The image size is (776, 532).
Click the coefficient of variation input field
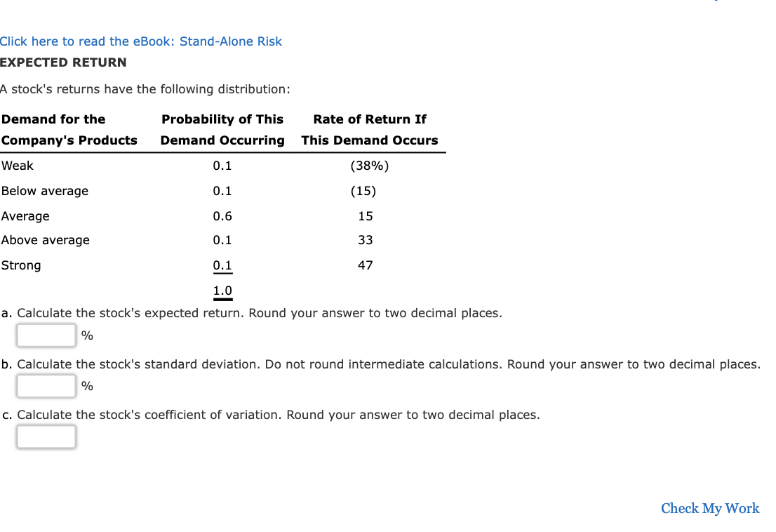46,437
